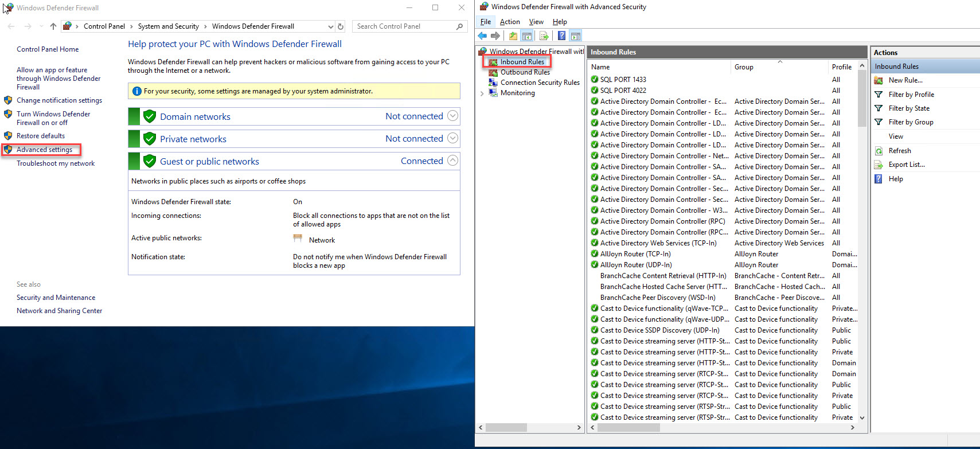980x449 pixels.
Task: Open the address bar history dropdown
Action: [x=330, y=26]
